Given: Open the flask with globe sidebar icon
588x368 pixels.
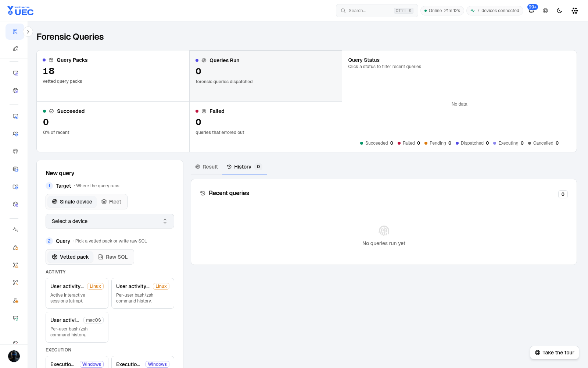Looking at the screenshot, I should pyautogui.click(x=15, y=300).
